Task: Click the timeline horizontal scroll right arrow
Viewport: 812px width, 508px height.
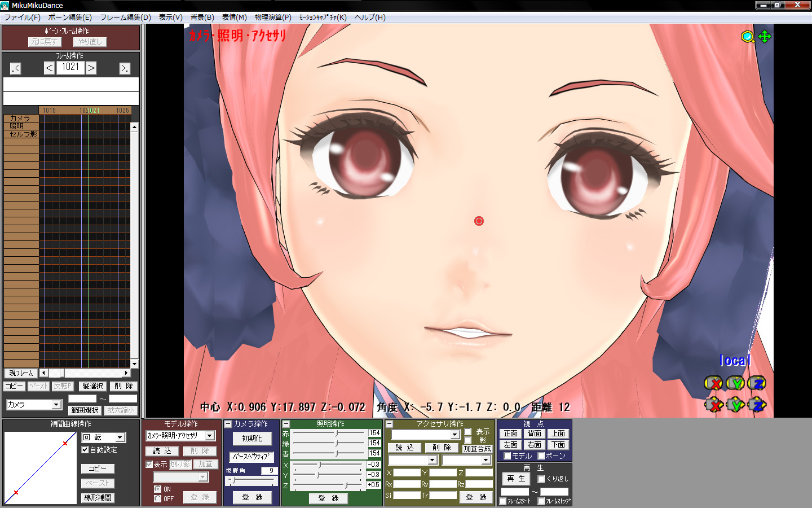Action: click(126, 373)
